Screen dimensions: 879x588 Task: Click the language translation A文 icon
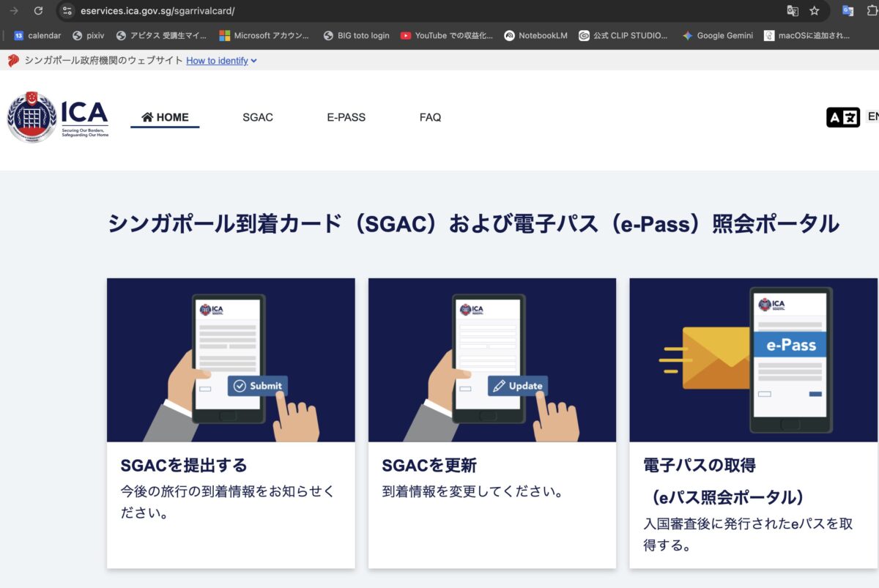click(843, 117)
